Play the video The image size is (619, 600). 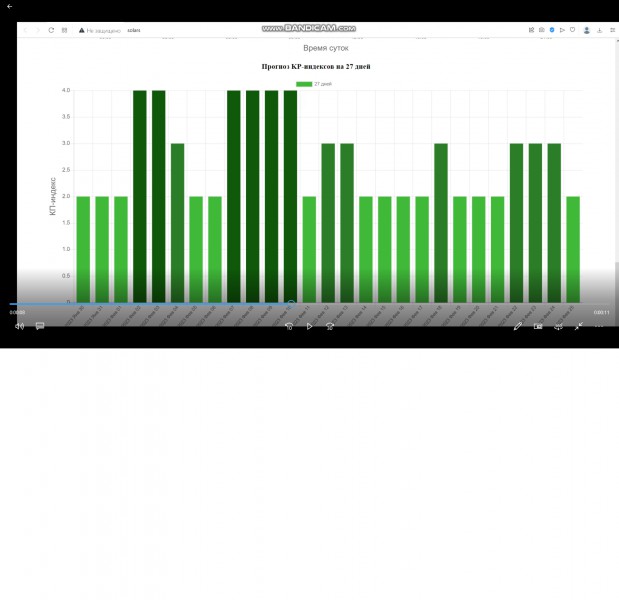click(310, 326)
